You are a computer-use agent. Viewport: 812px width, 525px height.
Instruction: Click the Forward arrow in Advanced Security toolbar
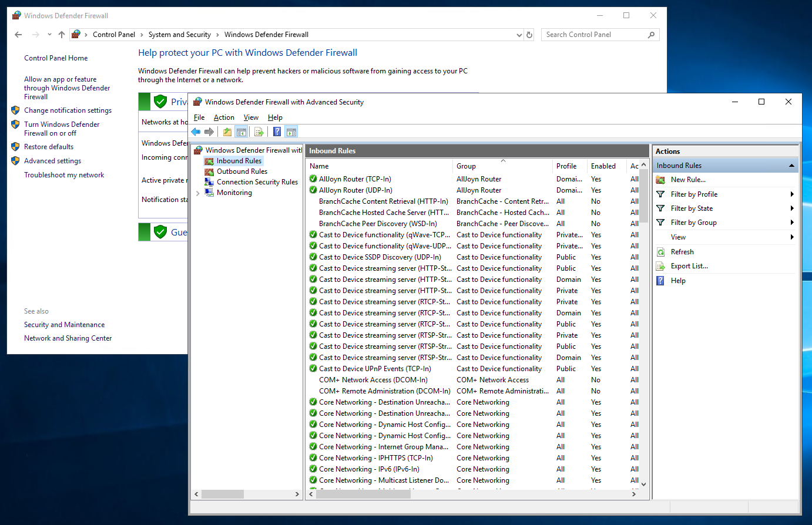pyautogui.click(x=209, y=132)
